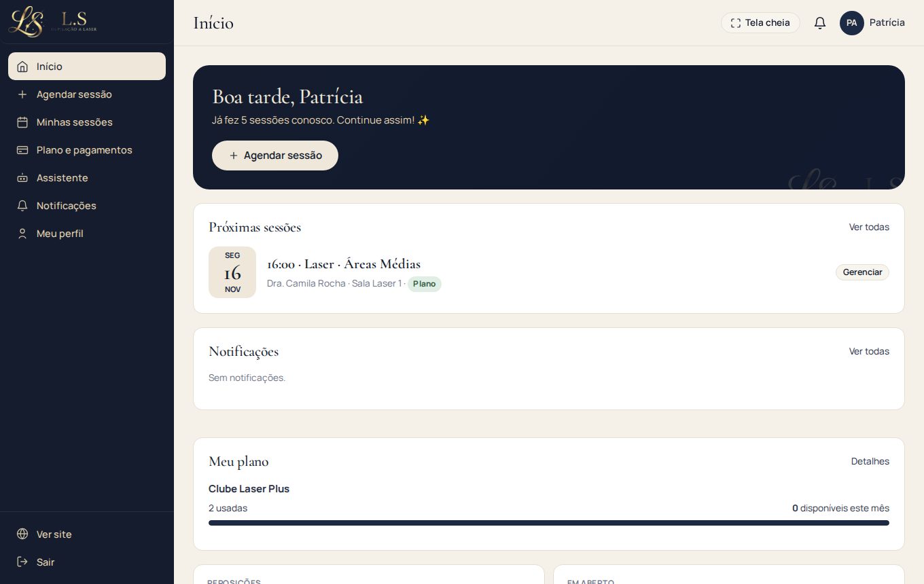This screenshot has height=584, width=924.
Task: Click the bell icon in the sidebar
Action: point(22,206)
